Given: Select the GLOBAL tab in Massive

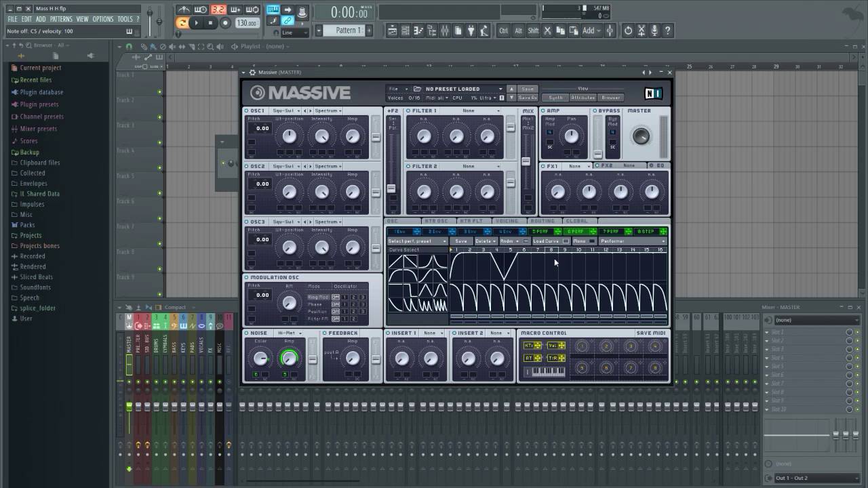Looking at the screenshot, I should [577, 221].
